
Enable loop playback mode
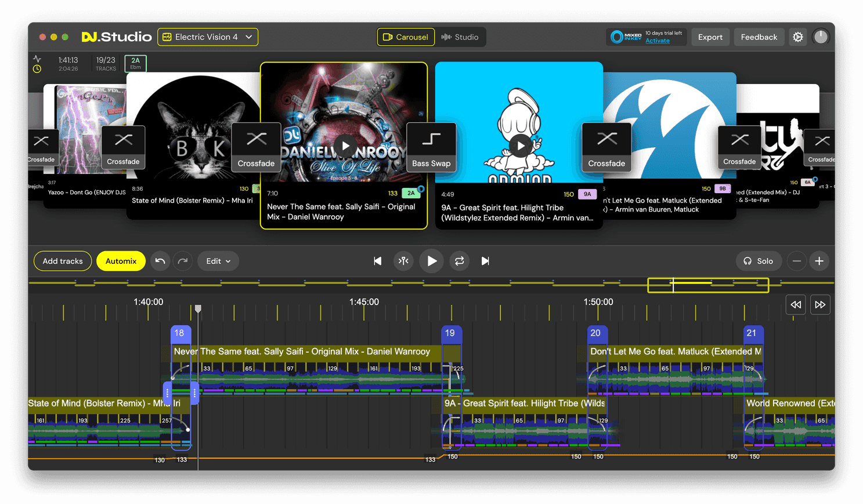(x=459, y=261)
